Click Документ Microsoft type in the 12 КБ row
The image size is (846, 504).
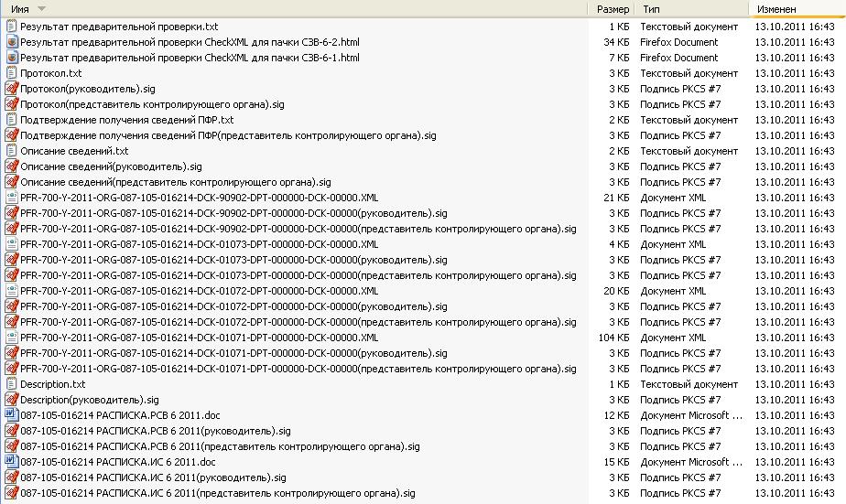coord(691,415)
